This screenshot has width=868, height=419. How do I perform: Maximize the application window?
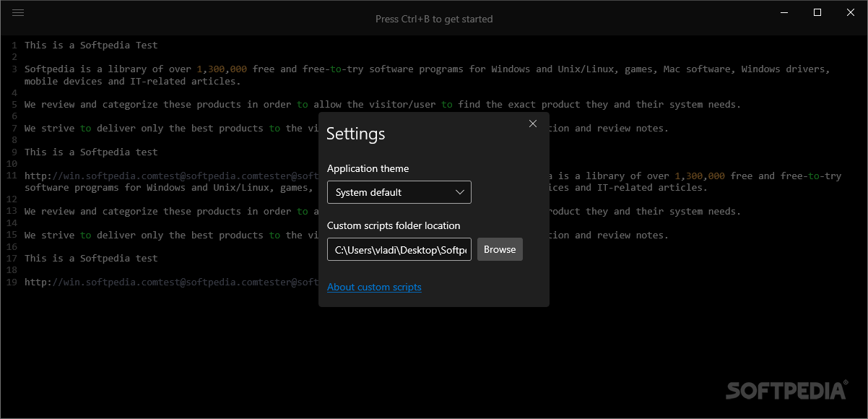coord(817,12)
